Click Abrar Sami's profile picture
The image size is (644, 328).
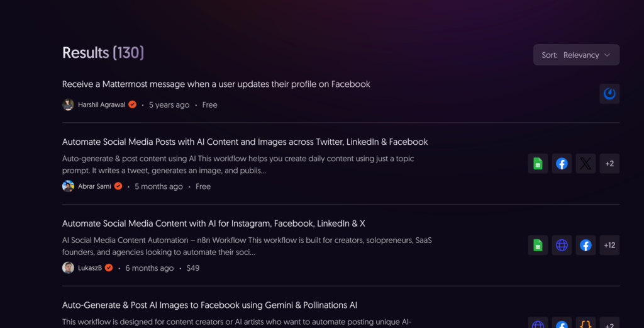click(68, 186)
